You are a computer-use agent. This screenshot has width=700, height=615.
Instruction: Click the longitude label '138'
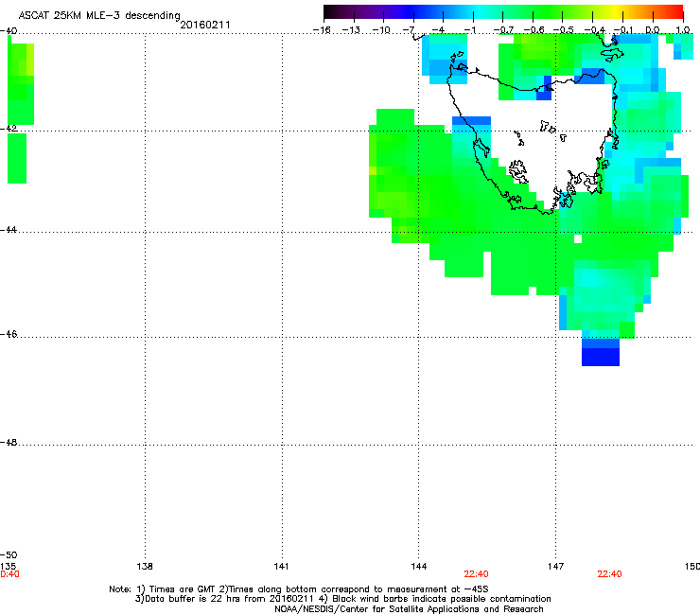[145, 567]
